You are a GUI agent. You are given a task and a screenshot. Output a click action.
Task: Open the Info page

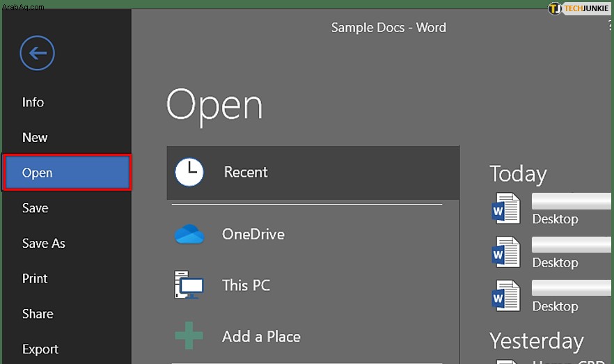(33, 102)
